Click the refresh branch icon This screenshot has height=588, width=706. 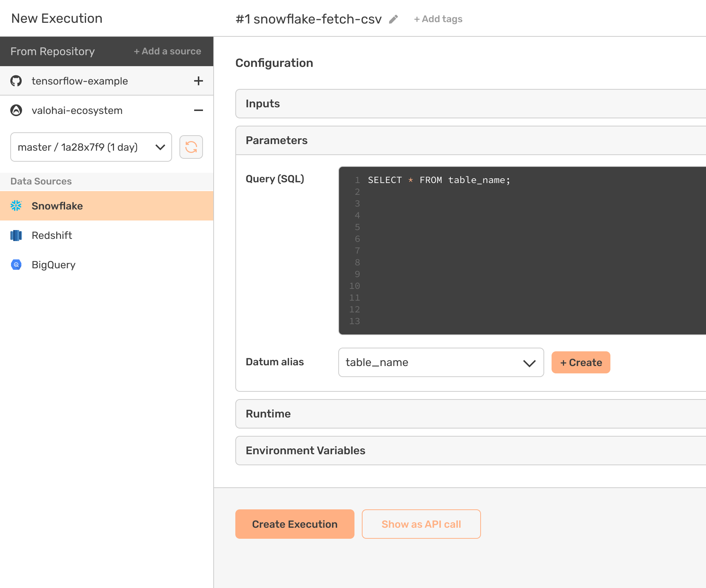pyautogui.click(x=190, y=147)
